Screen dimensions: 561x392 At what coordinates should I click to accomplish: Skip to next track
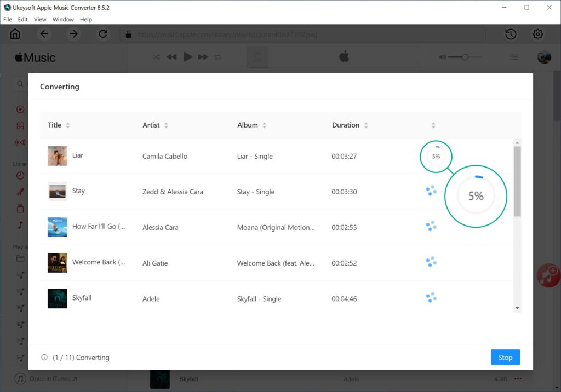pos(203,57)
